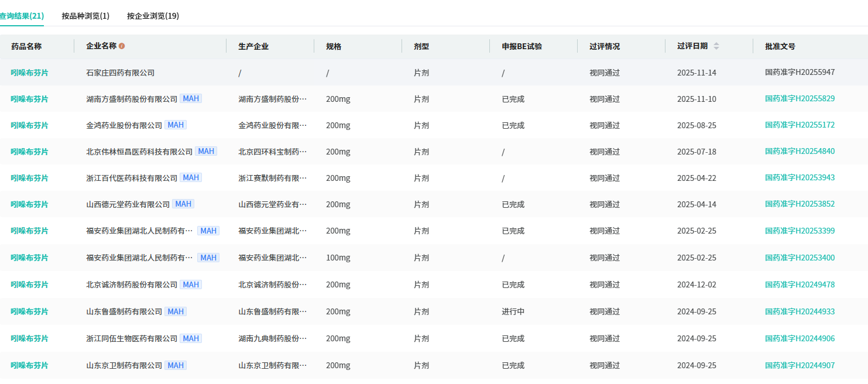Open approval number 国药准字H20244907
Image resolution: width=868 pixels, height=384 pixels.
point(800,365)
